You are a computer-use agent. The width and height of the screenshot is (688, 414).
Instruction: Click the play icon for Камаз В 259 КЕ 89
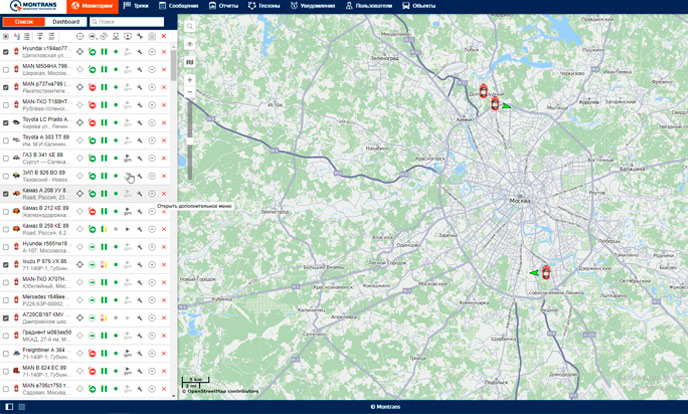point(127,229)
